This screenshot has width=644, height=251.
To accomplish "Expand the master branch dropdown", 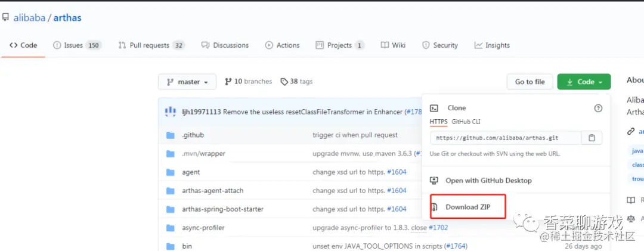I will [187, 82].
